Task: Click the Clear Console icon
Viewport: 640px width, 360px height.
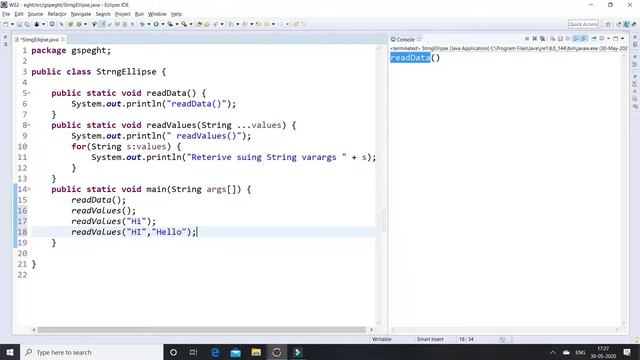Action: coord(552,38)
